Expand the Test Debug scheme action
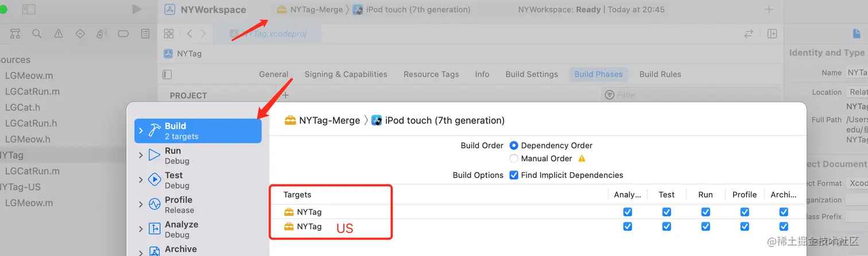This screenshot has width=868, height=256. click(x=141, y=180)
